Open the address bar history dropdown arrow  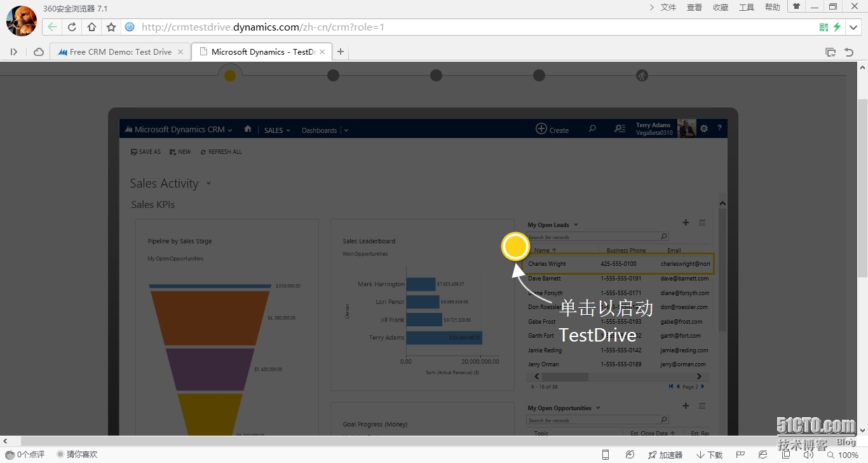pos(855,27)
